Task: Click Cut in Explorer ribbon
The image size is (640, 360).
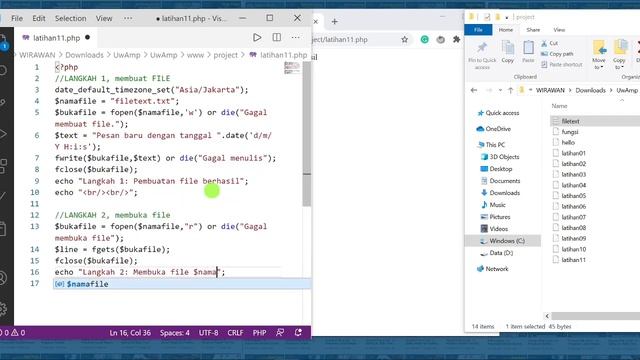Action: (549, 43)
